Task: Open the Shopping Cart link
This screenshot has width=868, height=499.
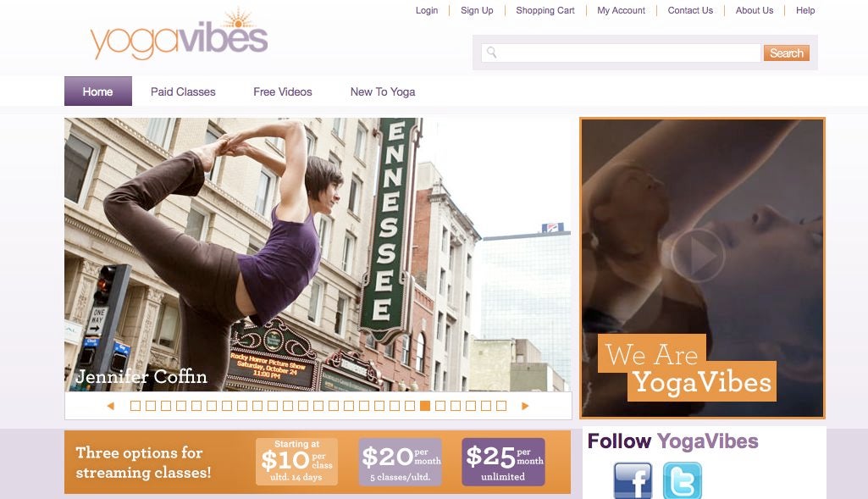Action: 545,10
